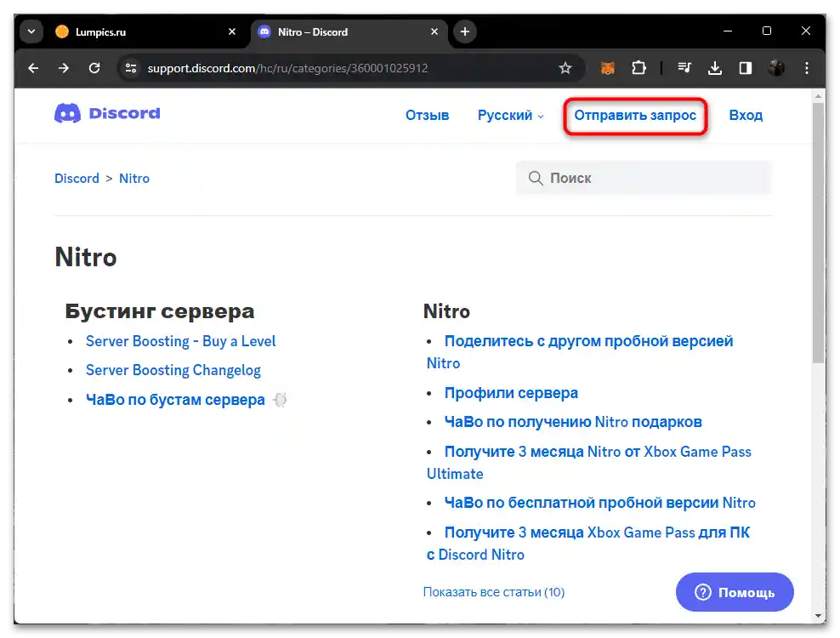The height and width of the screenshot is (638, 840).
Task: Click the Отправить запрос button
Action: coord(635,115)
